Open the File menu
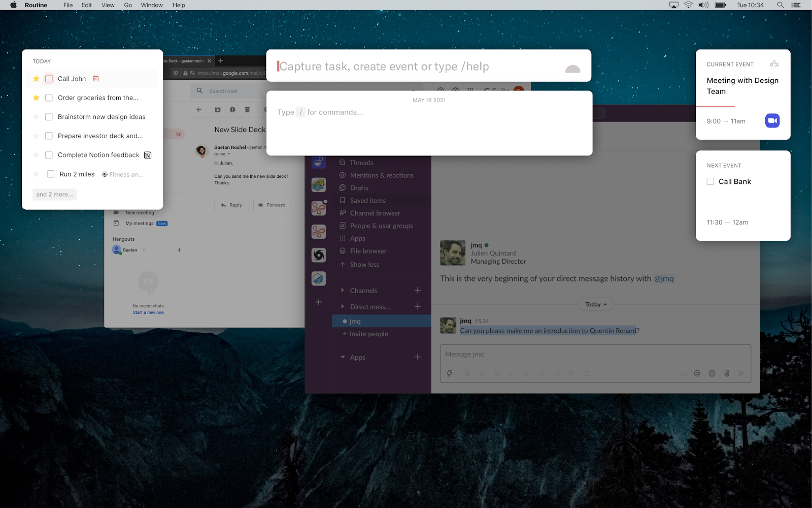The height and width of the screenshot is (508, 812). [68, 5]
